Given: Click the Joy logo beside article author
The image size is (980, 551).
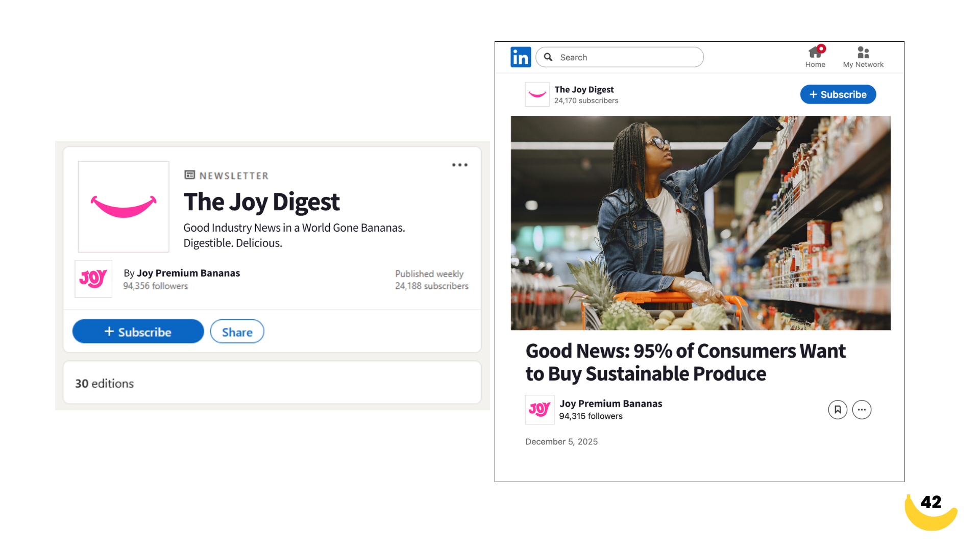Looking at the screenshot, I should point(540,409).
